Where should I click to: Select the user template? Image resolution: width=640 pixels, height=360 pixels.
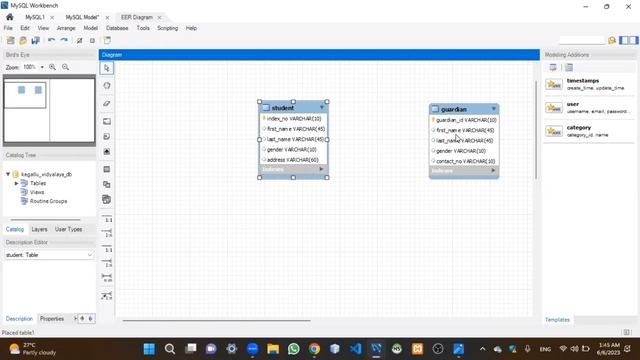pos(589,108)
